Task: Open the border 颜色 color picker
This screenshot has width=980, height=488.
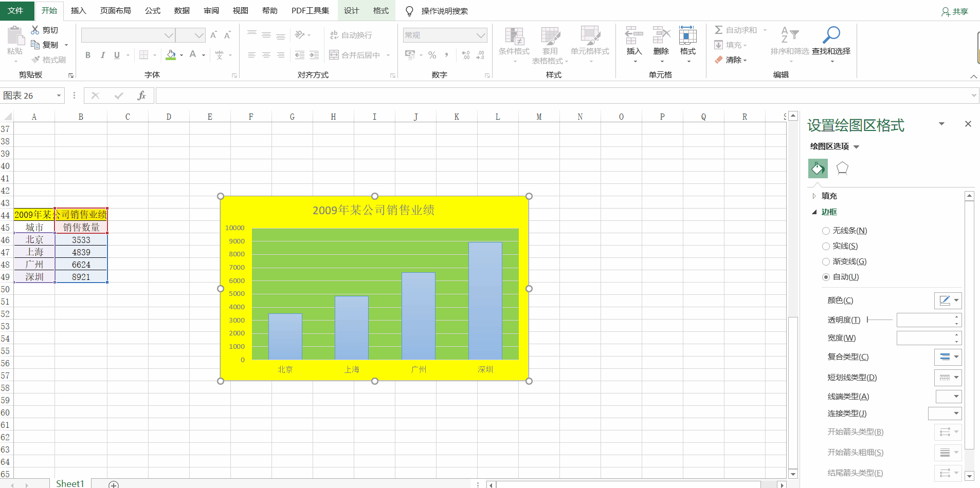Action: click(x=948, y=301)
